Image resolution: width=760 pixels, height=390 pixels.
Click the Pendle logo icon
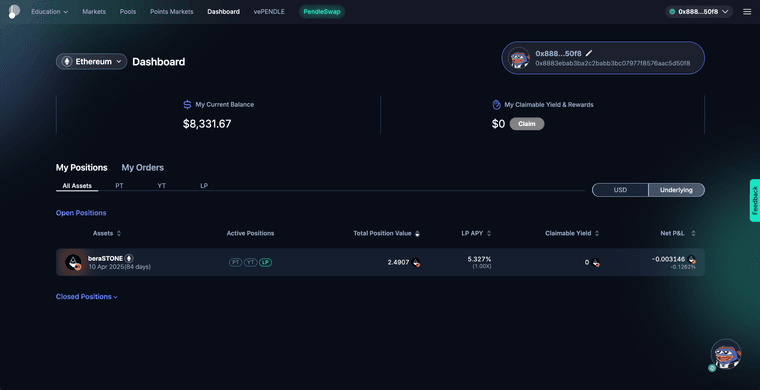pyautogui.click(x=14, y=12)
